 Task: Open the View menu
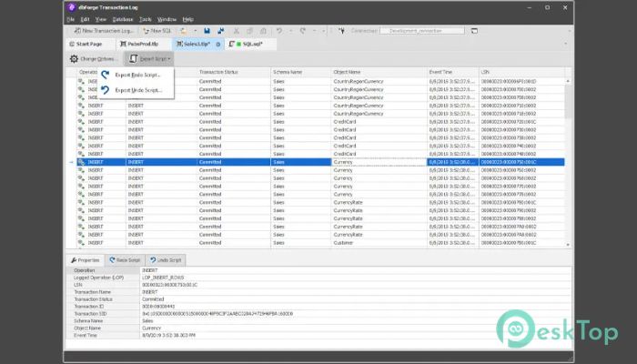[101, 19]
